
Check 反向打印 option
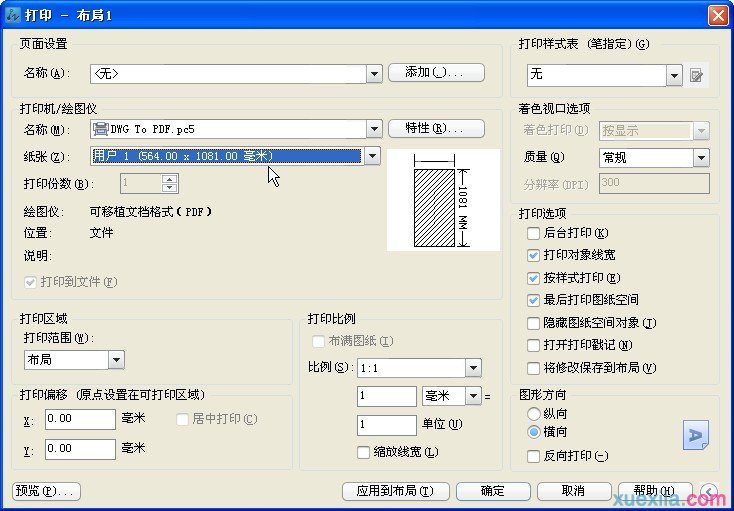[x=533, y=456]
